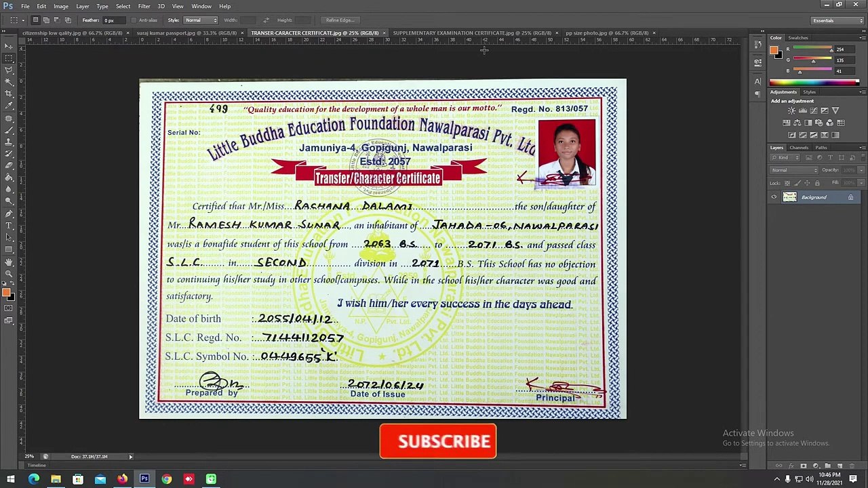Add a Hue/Saturation adjustment

[x=787, y=123]
